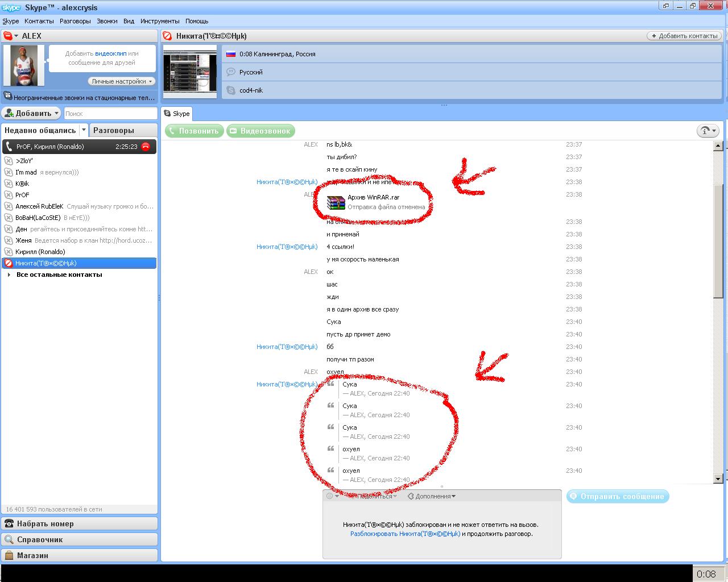Select contact >ZloY'
This screenshot has height=582, width=728.
79,161
